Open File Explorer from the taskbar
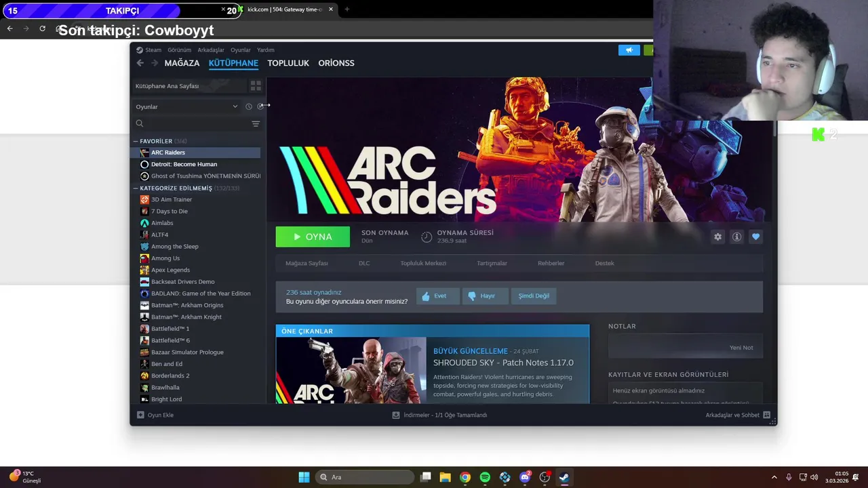The width and height of the screenshot is (868, 488). [x=446, y=477]
